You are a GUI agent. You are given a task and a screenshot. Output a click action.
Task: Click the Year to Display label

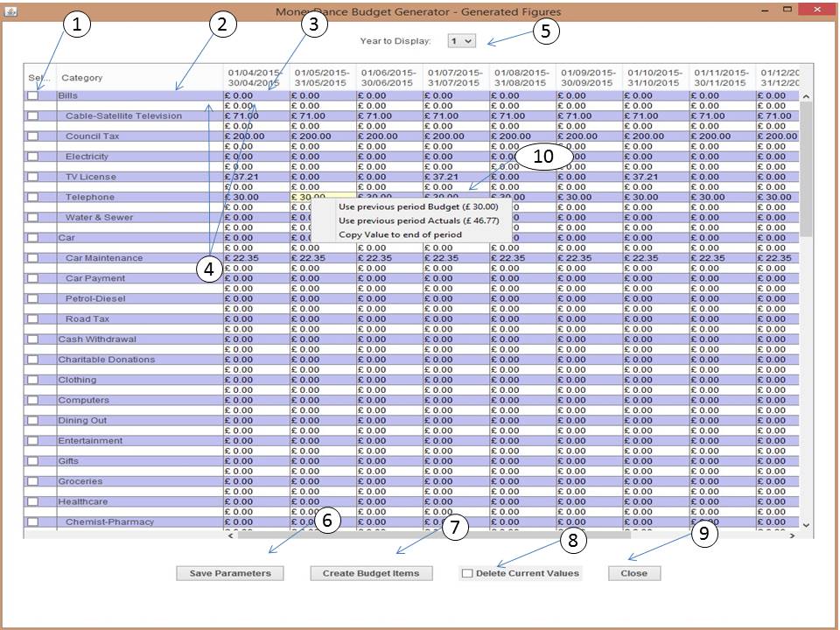click(x=395, y=41)
